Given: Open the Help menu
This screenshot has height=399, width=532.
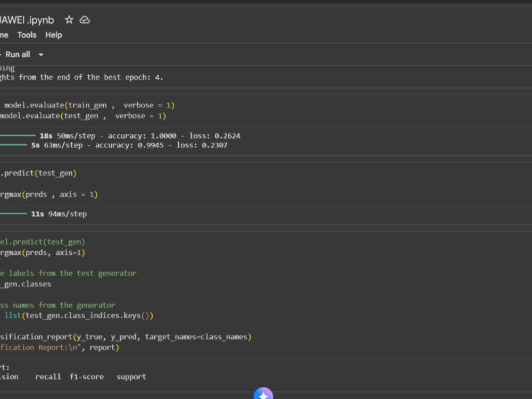Looking at the screenshot, I should 54,35.
